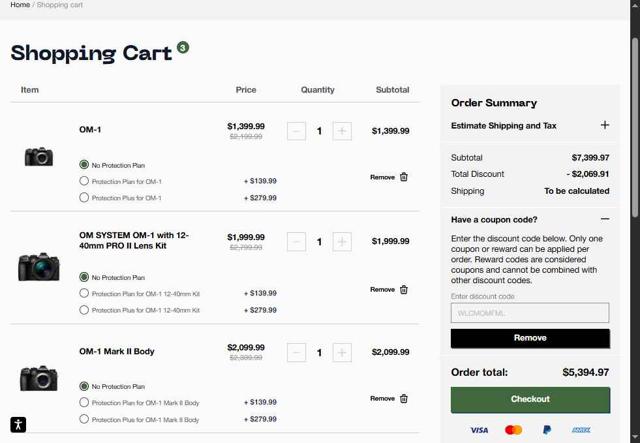Click the OM-1 camera thumbnail

tap(39, 156)
